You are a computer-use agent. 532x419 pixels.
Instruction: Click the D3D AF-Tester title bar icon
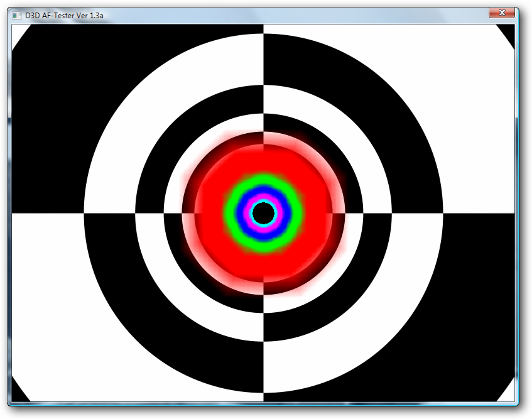pos(17,15)
